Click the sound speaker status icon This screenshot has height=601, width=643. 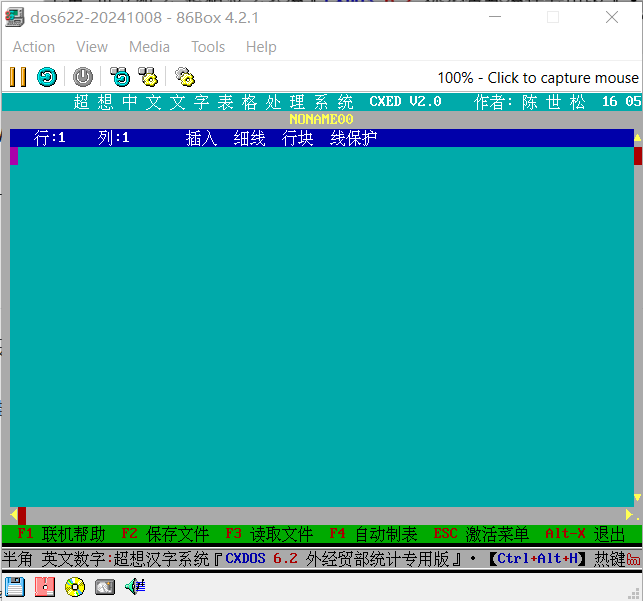[135, 587]
